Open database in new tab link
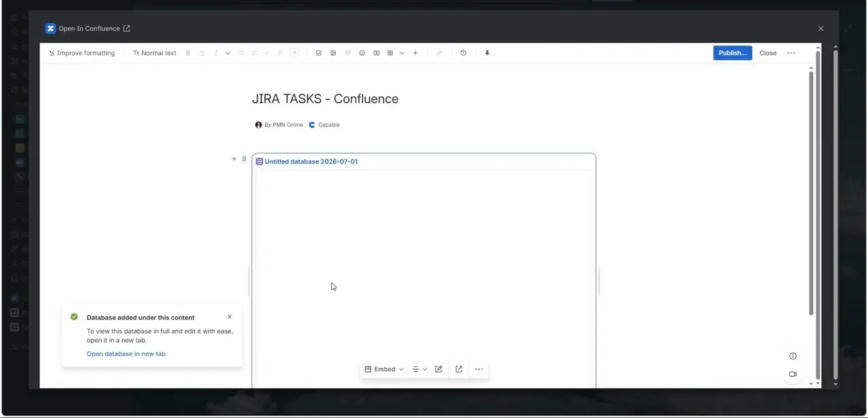This screenshot has height=418, width=868. pos(126,354)
